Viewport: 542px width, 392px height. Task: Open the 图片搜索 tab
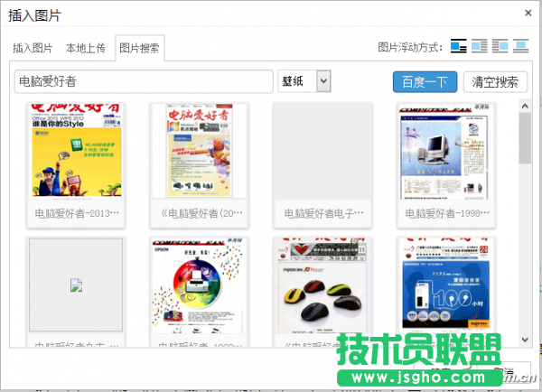139,48
